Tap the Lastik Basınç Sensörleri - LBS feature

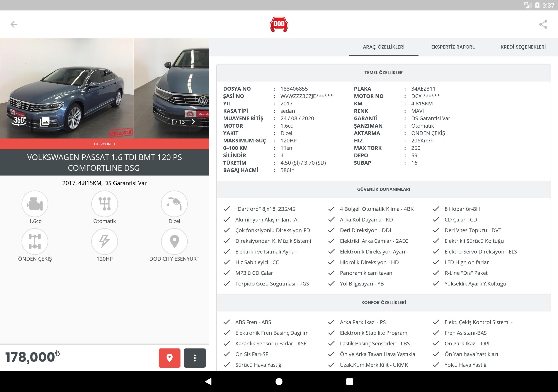click(x=374, y=343)
